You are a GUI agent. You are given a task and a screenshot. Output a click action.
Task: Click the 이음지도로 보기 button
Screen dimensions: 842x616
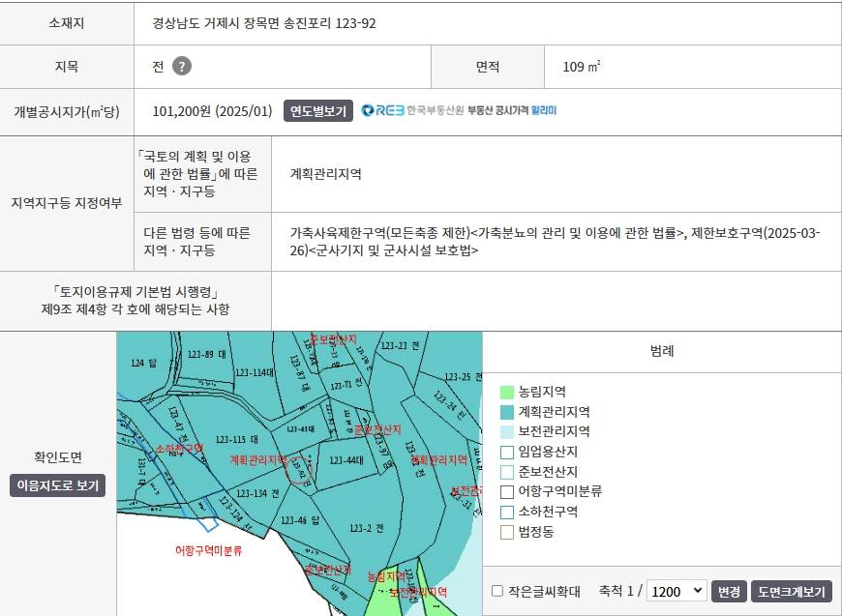pos(57,485)
